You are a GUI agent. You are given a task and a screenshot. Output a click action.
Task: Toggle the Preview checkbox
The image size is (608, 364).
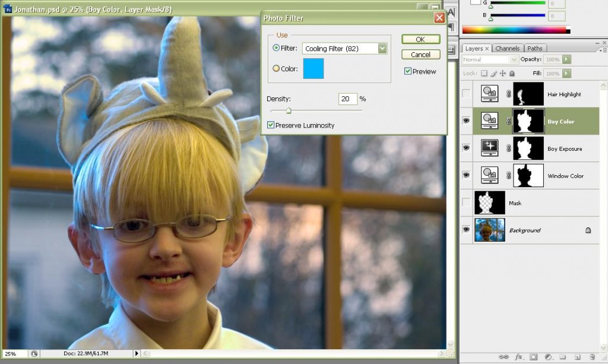tap(408, 71)
